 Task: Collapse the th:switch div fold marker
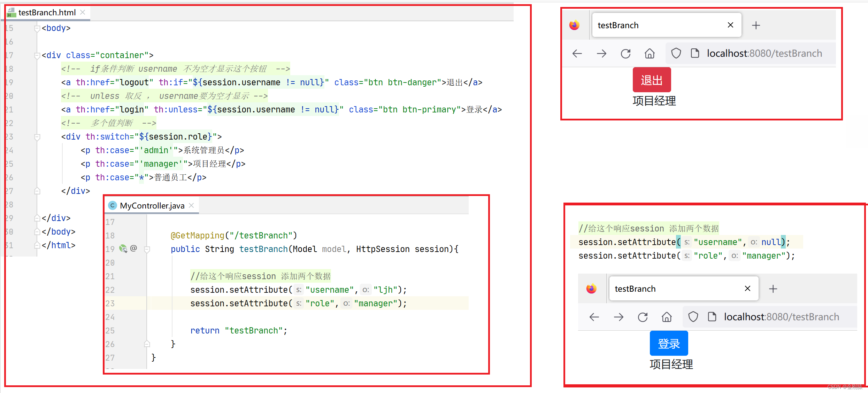tap(37, 137)
